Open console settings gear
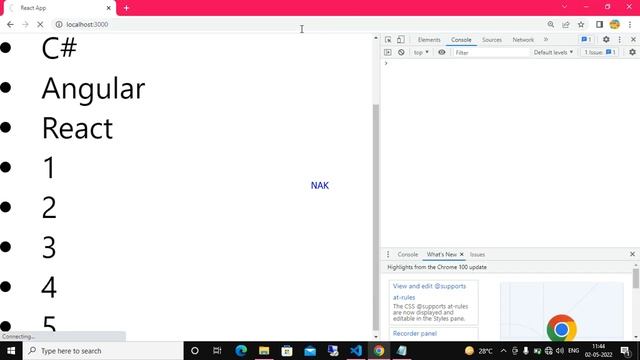 632,52
